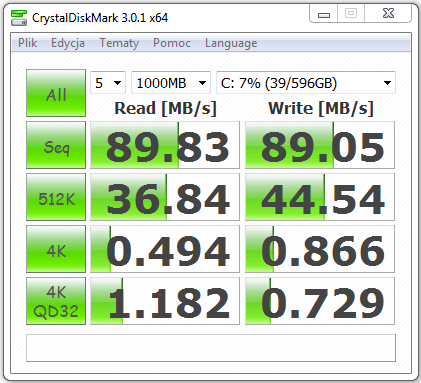Screen dimensions: 421x383
Task: Open the Edycja menu
Action: click(x=68, y=43)
